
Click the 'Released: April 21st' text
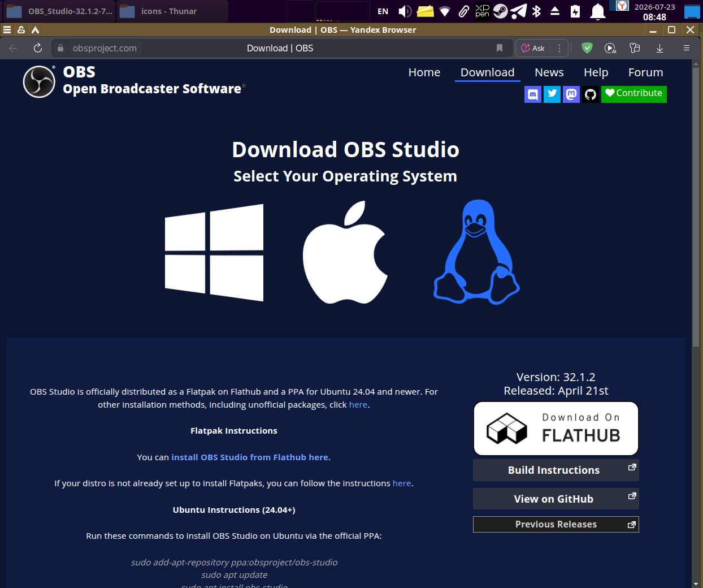click(556, 391)
